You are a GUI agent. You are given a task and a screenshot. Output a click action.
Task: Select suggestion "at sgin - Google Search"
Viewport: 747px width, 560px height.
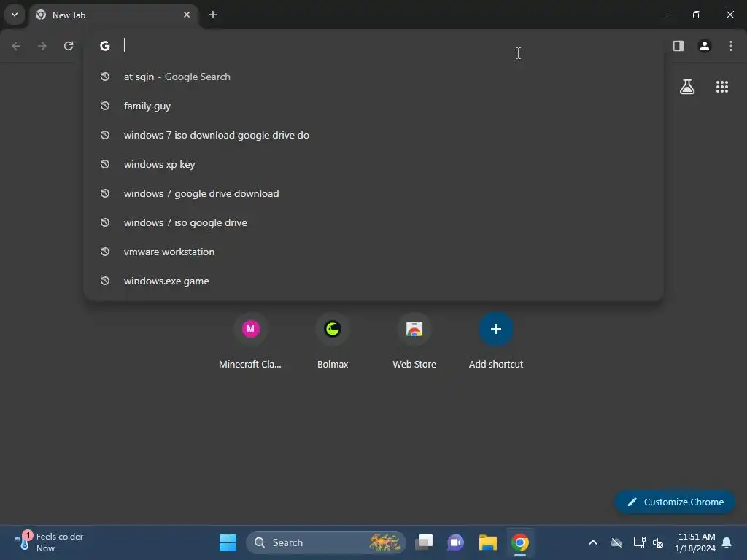[373, 77]
